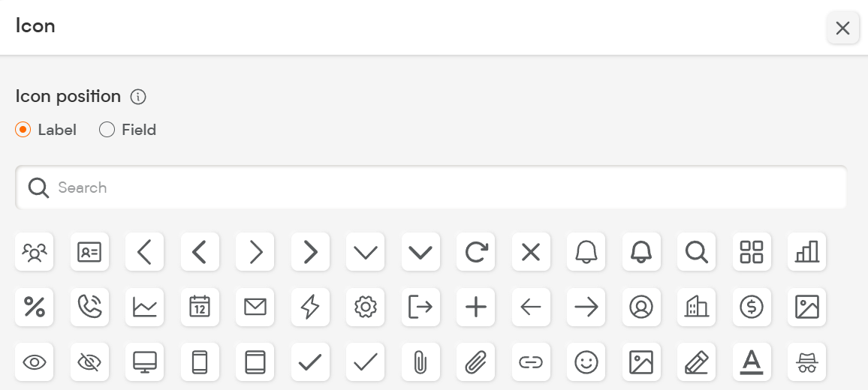
Task: Close the Icon dialog
Action: [x=842, y=28]
